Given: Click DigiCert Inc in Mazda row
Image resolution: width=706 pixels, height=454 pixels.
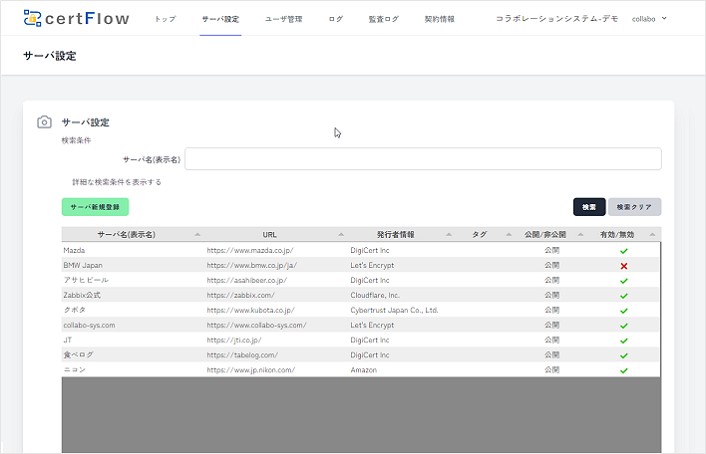Looking at the screenshot, I should click(x=370, y=250).
